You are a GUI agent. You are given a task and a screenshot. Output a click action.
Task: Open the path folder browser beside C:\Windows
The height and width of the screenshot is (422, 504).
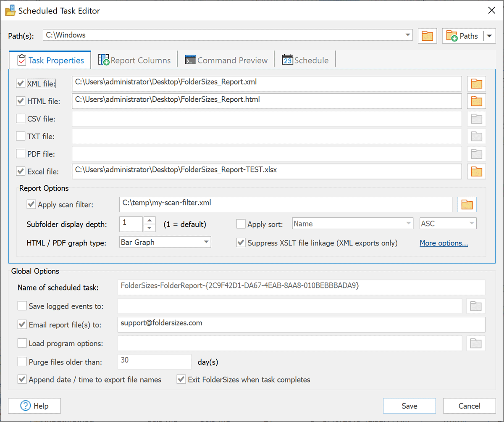point(427,36)
